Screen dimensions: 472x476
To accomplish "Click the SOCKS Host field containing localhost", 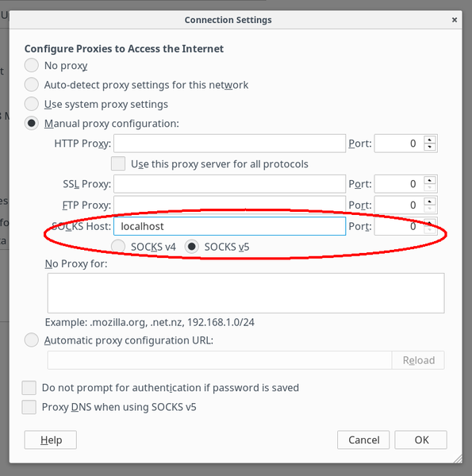I will click(229, 226).
